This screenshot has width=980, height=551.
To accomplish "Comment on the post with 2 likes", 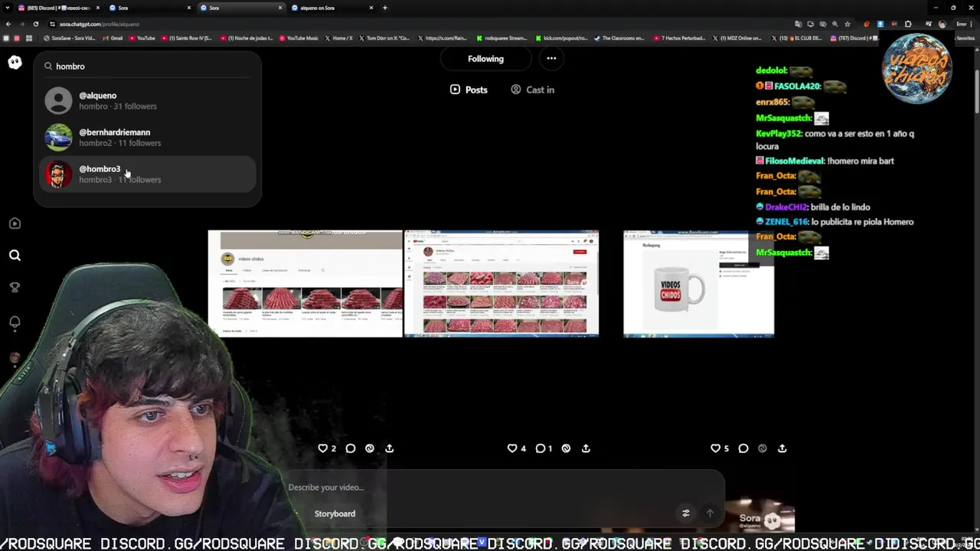I will (351, 448).
